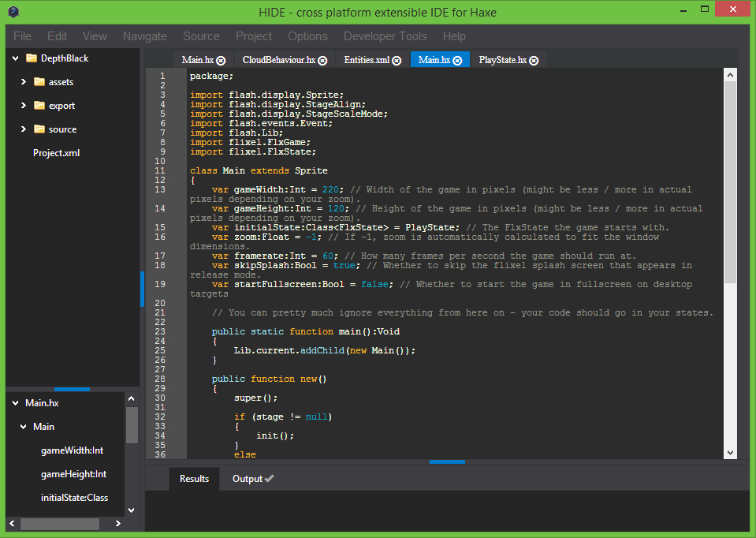Click the outline vertical scrollbar thumb
Screen dimensions: 756x538
point(132,425)
